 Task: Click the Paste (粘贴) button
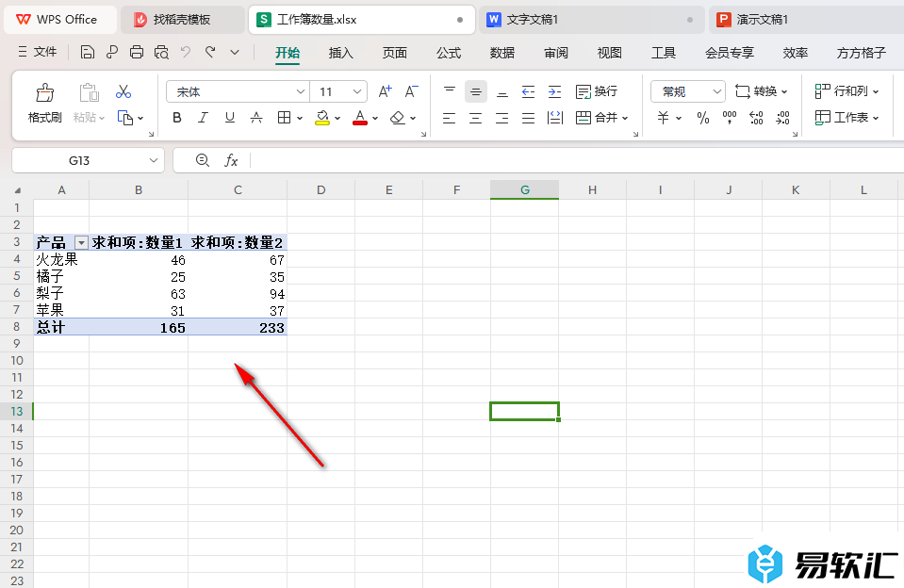click(89, 104)
